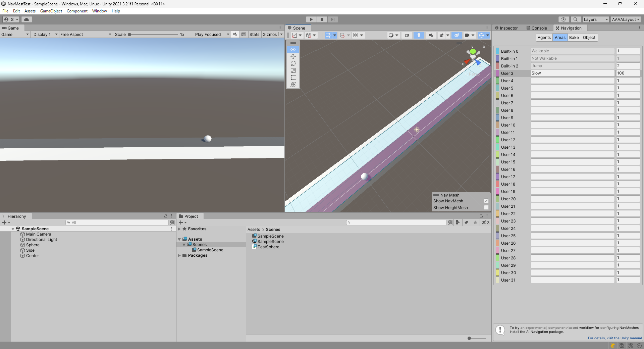Open the Display 1 dropdown
This screenshot has width=644, height=349.
[45, 35]
